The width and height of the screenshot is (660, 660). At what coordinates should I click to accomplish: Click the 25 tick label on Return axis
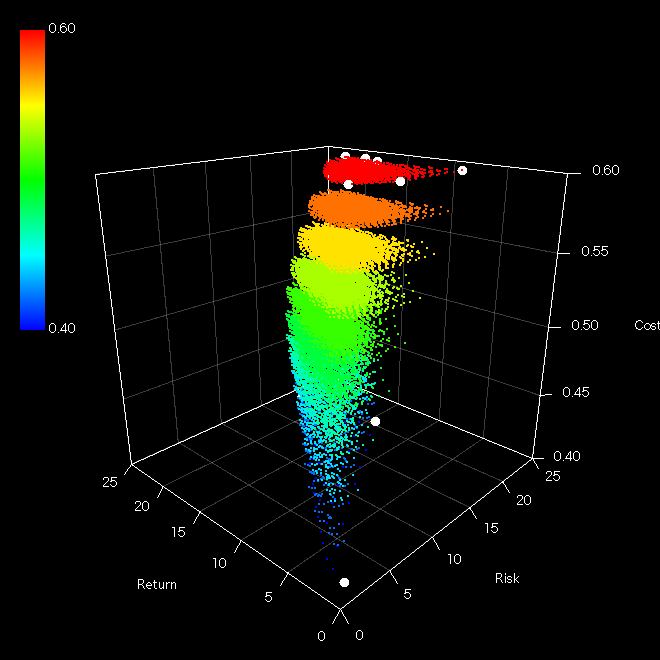pyautogui.click(x=110, y=482)
